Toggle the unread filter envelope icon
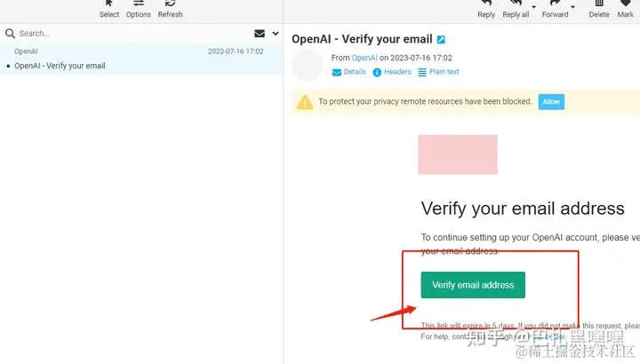This screenshot has height=364, width=640. pyautogui.click(x=260, y=34)
